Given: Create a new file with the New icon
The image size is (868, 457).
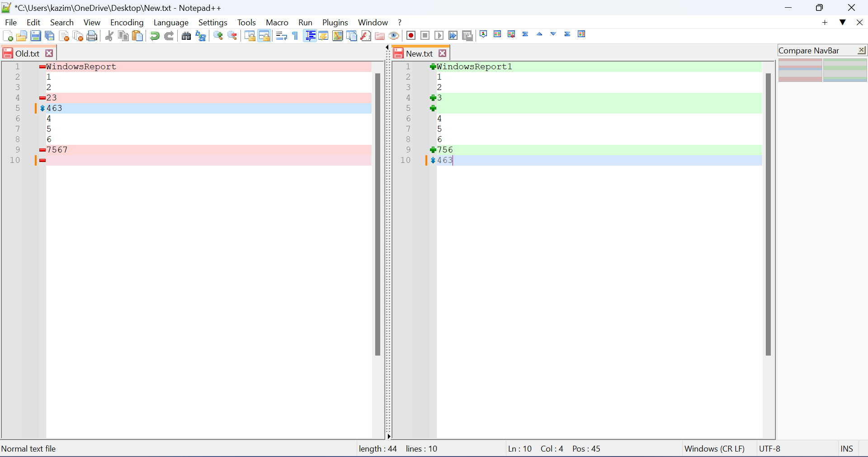Looking at the screenshot, I should click(8, 36).
